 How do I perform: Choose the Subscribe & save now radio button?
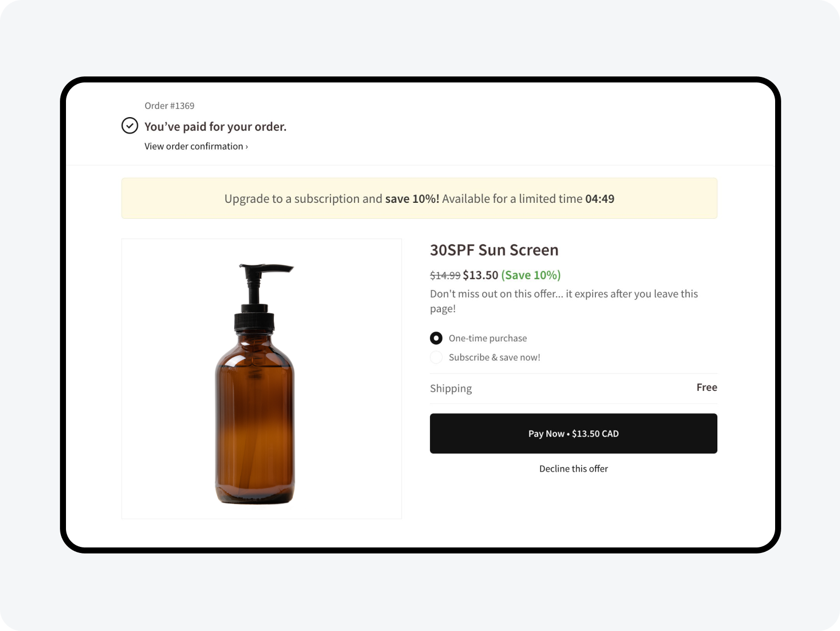click(436, 357)
